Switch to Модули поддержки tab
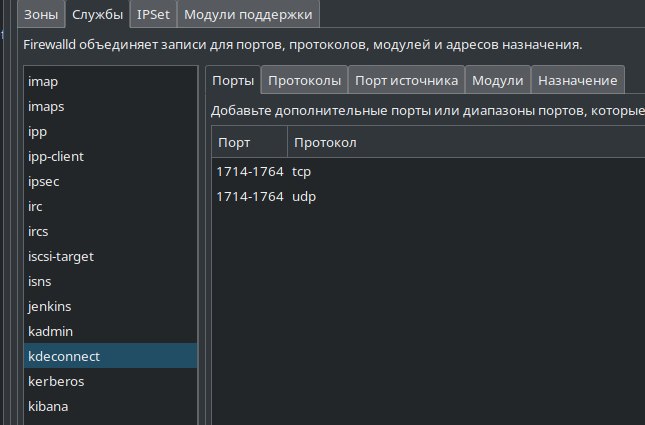 click(x=248, y=15)
